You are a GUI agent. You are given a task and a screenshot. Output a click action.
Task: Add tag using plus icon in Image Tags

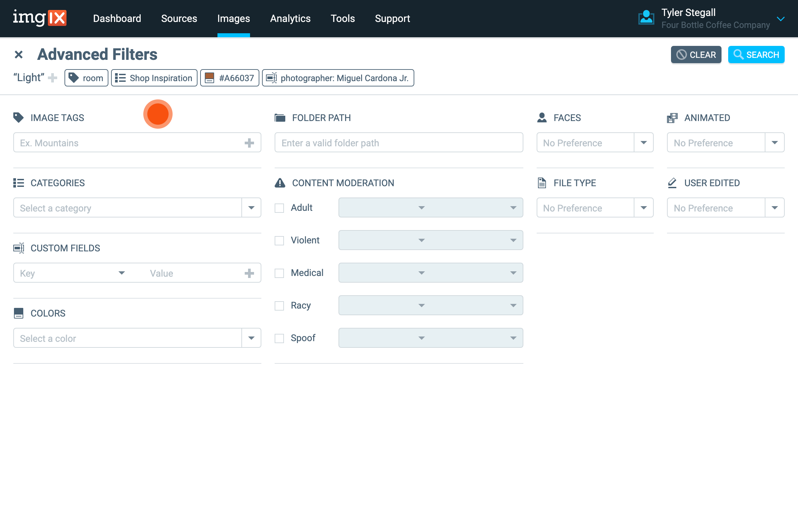(249, 143)
